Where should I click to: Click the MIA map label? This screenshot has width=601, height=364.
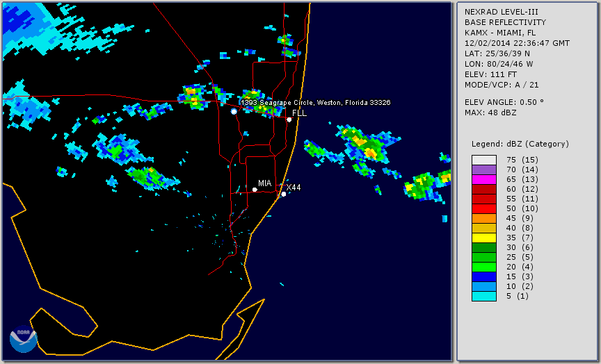265,183
